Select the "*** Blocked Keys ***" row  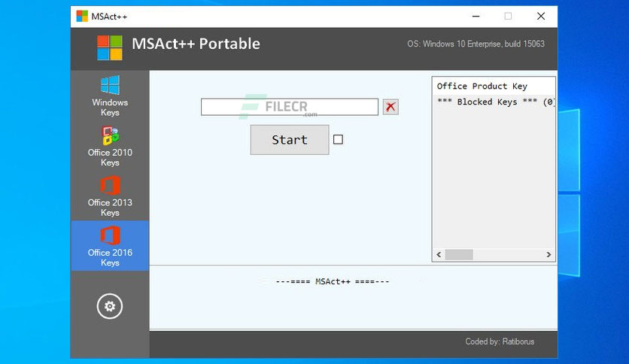click(x=495, y=102)
